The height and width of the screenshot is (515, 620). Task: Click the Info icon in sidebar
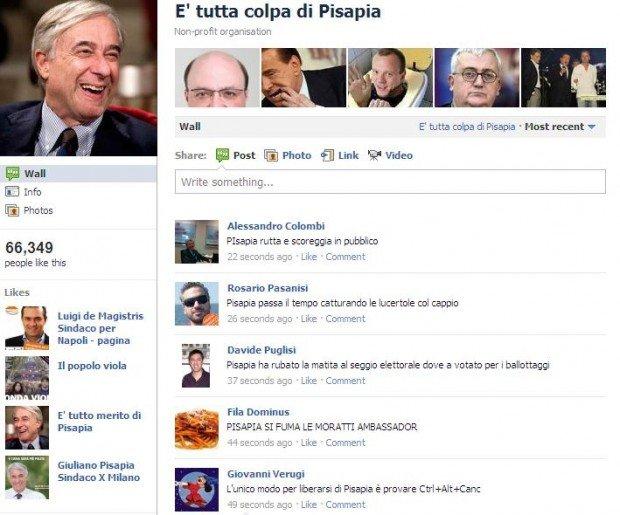click(12, 192)
